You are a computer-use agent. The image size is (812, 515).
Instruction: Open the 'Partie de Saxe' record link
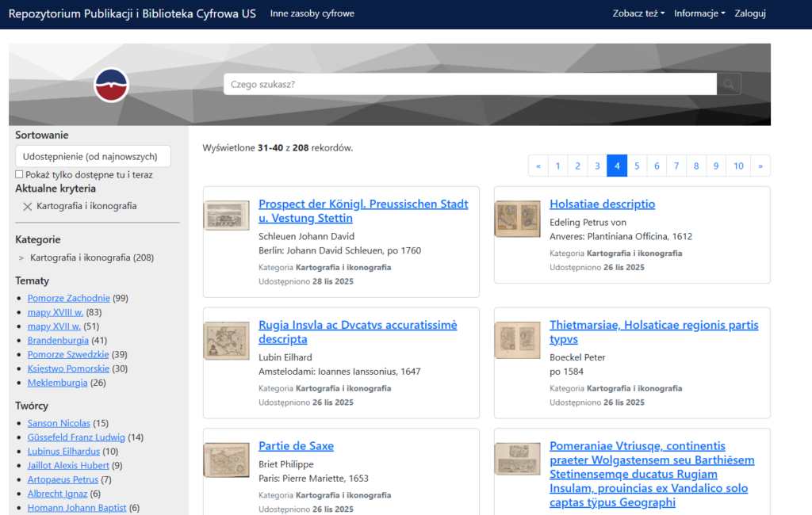(296, 446)
